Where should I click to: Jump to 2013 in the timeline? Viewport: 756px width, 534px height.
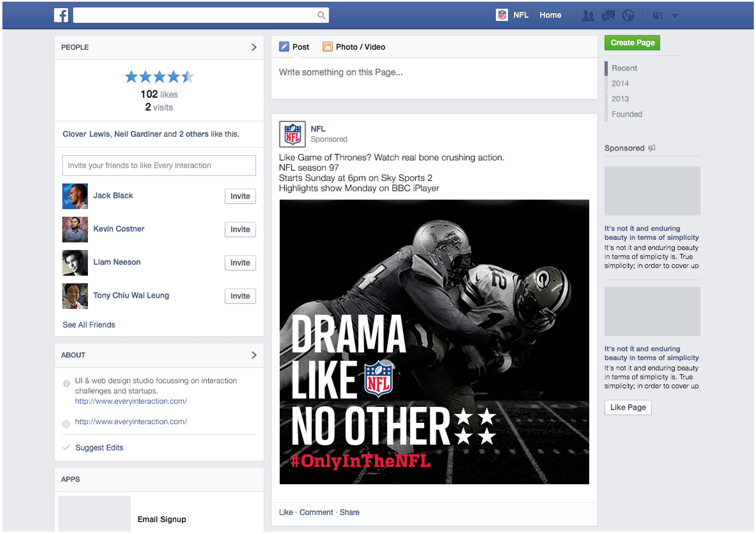[x=620, y=99]
